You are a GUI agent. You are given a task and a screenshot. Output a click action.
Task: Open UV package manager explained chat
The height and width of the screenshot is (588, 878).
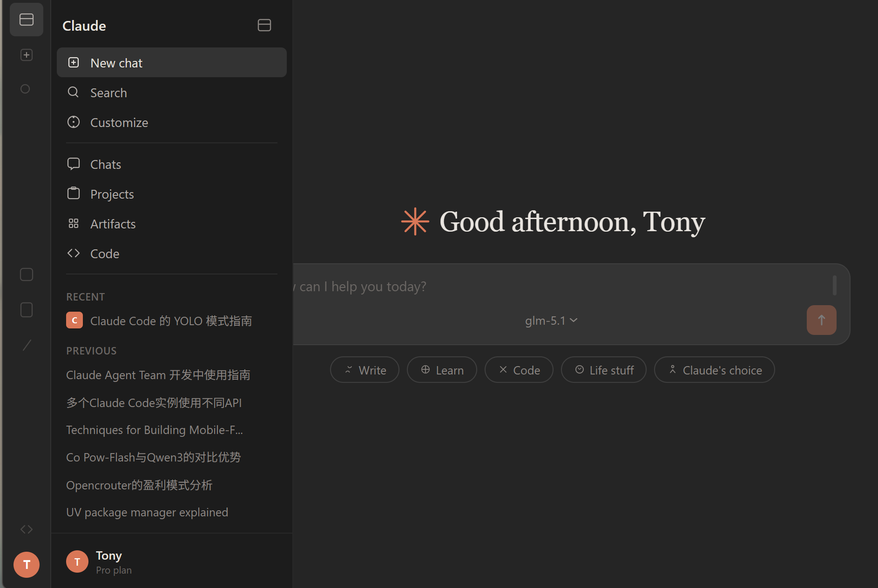147,512
